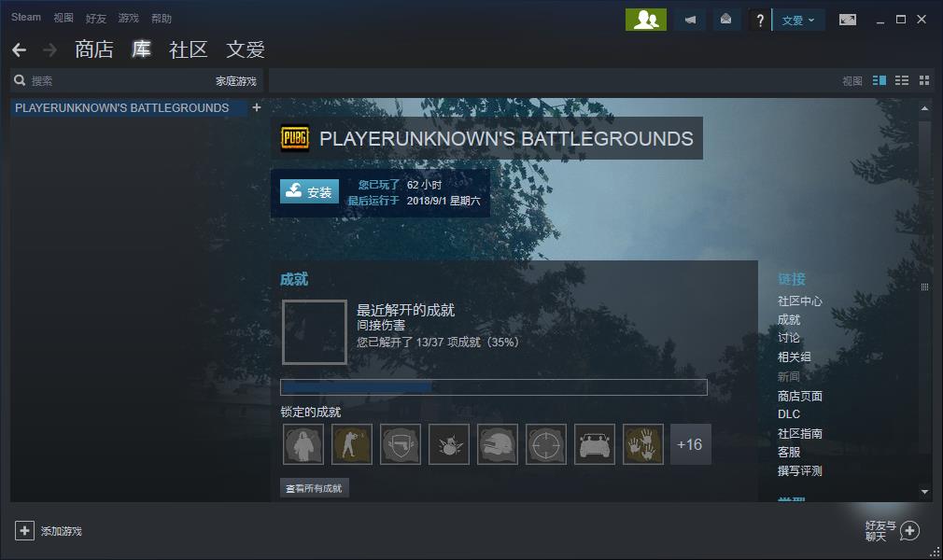Click the add game plus icon
The image size is (943, 560).
[x=24, y=530]
